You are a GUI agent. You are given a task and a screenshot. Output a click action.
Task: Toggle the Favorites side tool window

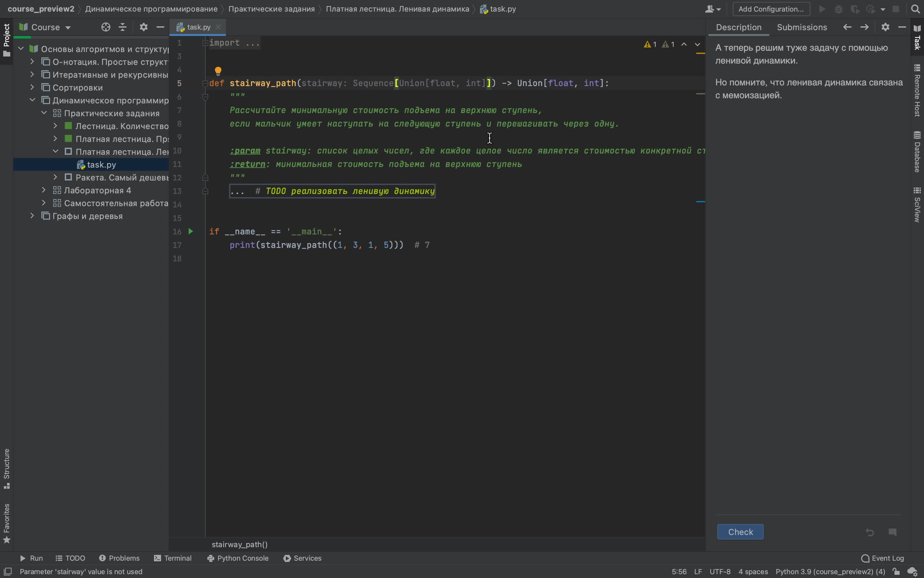click(6, 523)
